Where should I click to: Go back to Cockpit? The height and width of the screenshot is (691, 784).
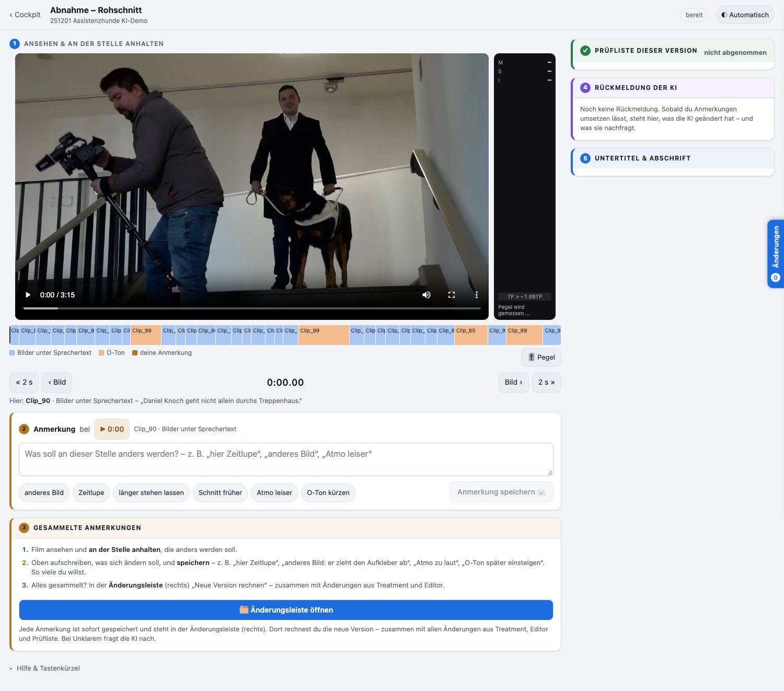[25, 15]
